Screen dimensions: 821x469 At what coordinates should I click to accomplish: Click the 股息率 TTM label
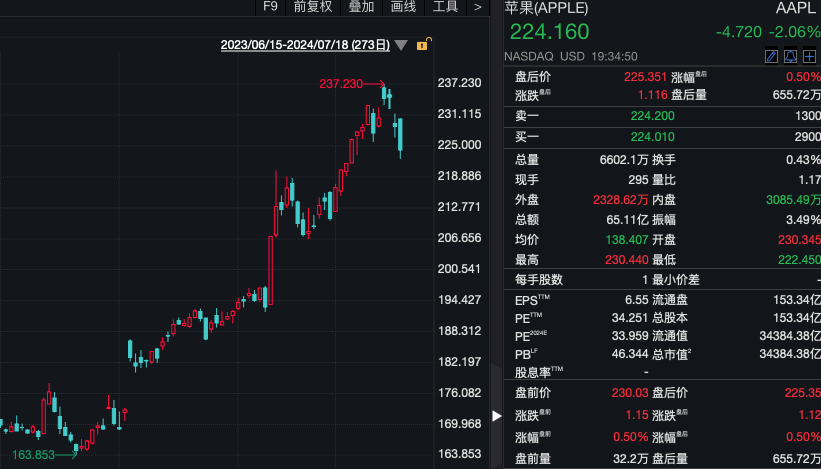[539, 372]
